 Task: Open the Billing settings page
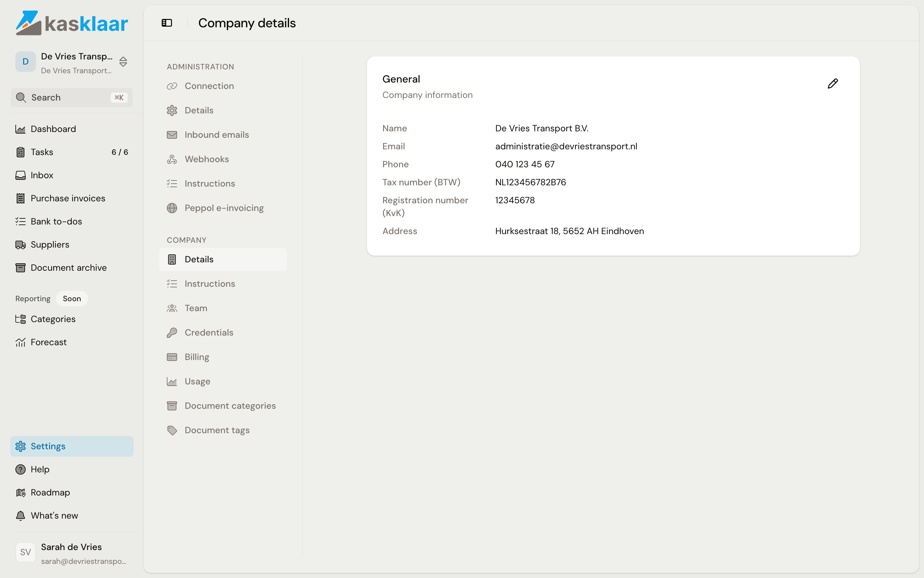point(223,357)
